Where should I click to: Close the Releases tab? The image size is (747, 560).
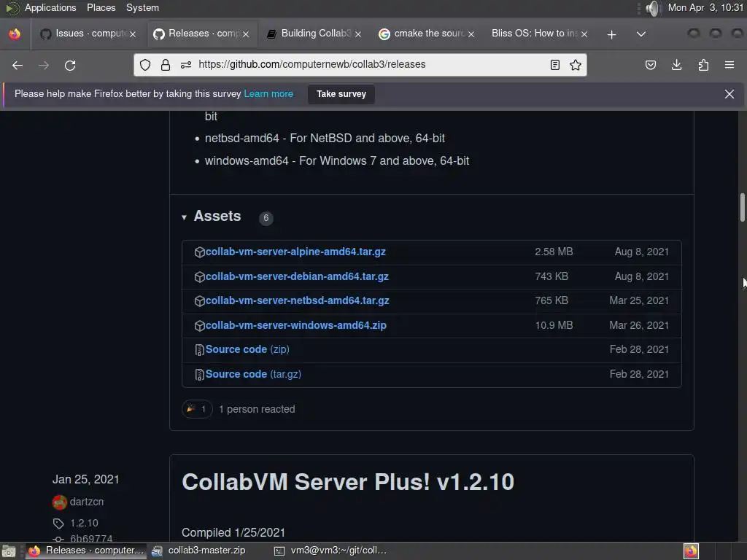point(246,34)
